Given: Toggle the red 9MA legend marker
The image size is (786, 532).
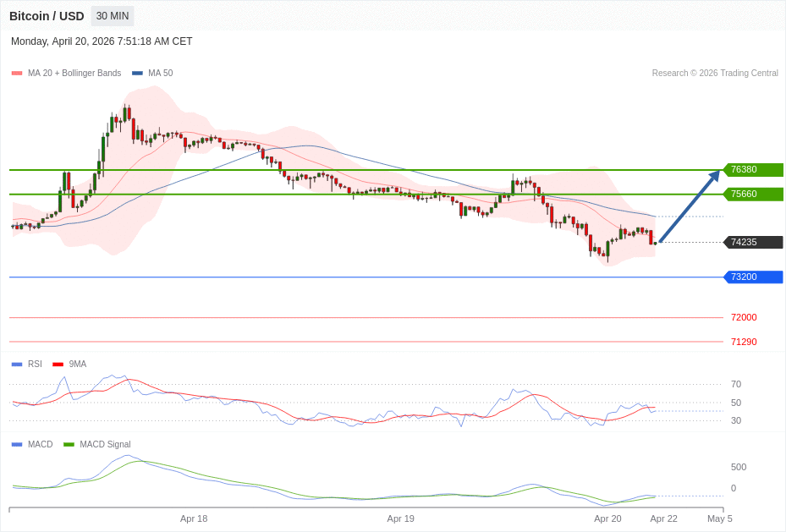Looking at the screenshot, I should click(58, 365).
